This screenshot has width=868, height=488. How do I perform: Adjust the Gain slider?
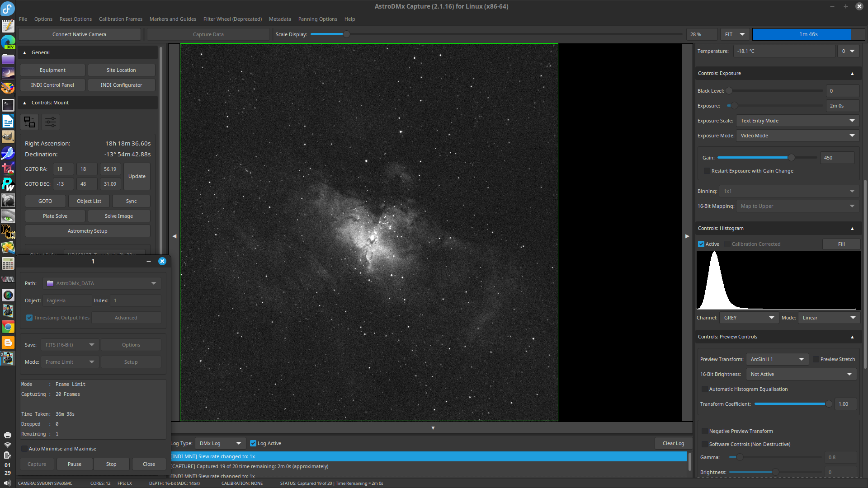(791, 158)
